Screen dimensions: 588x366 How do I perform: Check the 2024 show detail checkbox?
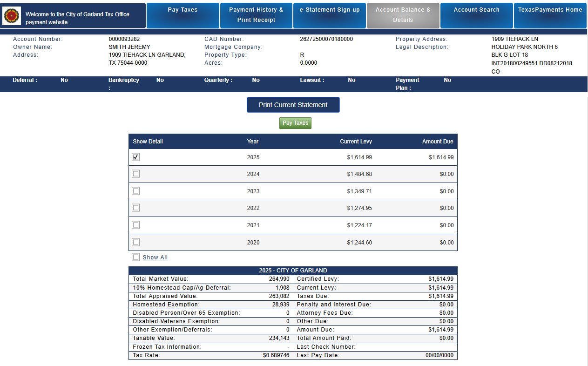[135, 174]
